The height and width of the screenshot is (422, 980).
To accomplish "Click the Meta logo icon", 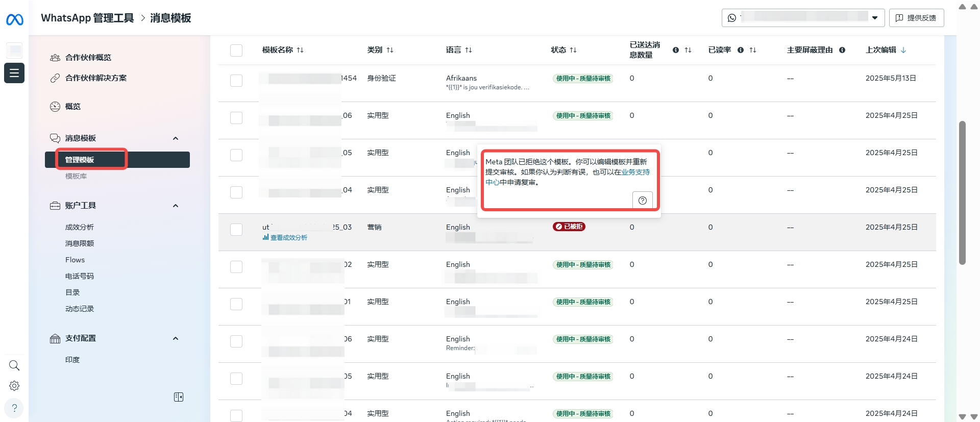I will pyautogui.click(x=14, y=20).
